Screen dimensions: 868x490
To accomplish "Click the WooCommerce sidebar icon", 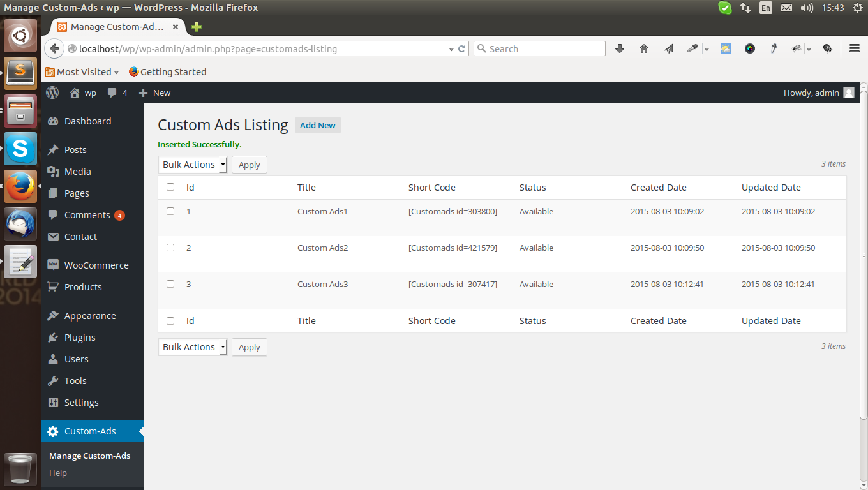I will 53,265.
